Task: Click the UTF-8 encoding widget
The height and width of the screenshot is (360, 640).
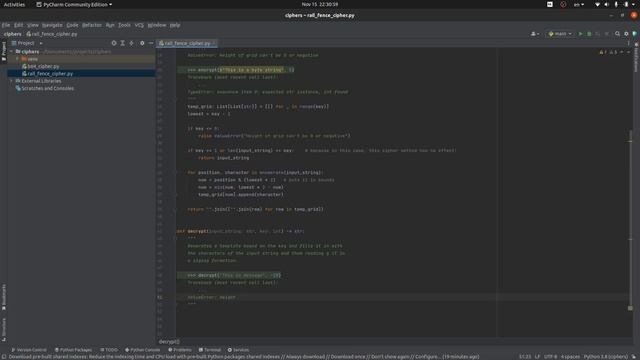Action: 550,357
